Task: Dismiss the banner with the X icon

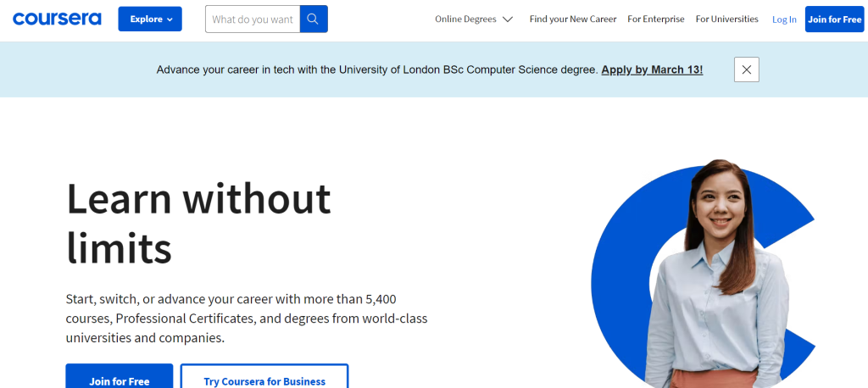Action: (746, 69)
